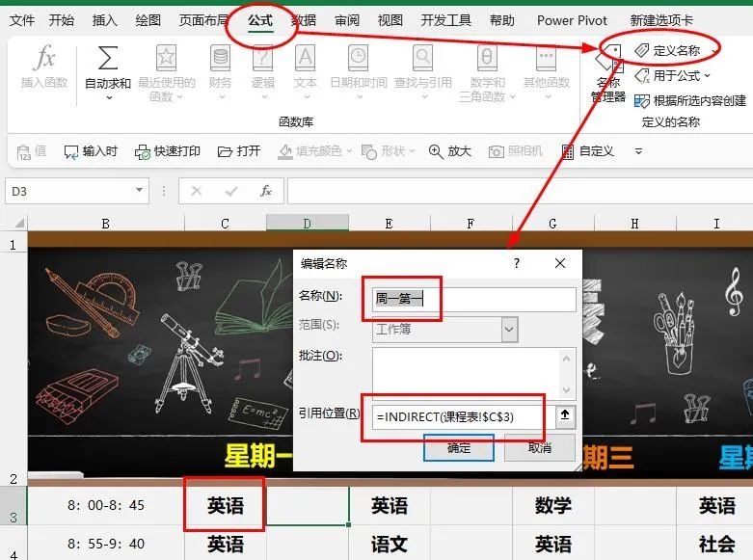Expand the Define Name dropdown arrow
This screenshot has width=753, height=560.
(x=714, y=50)
